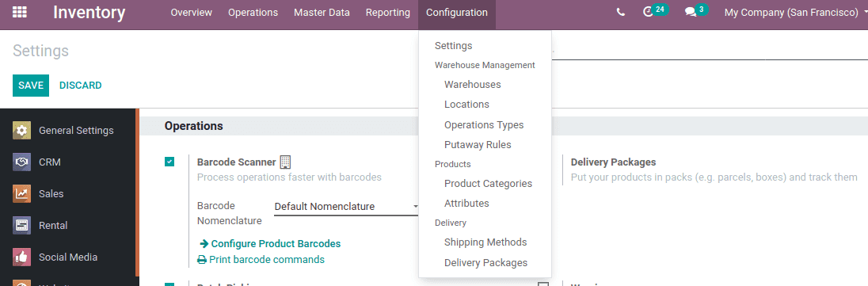
Task: Click the Warehouse Management menu header
Action: [485, 65]
